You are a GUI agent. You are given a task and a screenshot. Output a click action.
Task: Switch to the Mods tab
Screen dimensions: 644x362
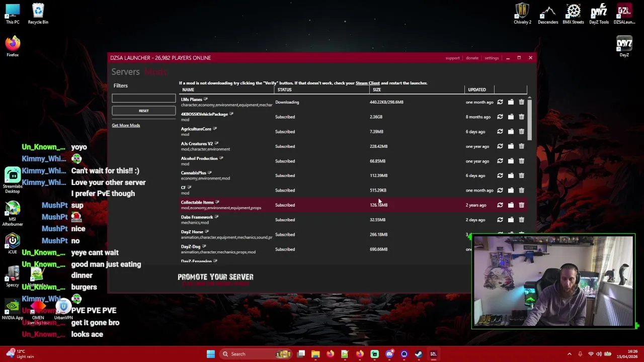[x=155, y=72]
